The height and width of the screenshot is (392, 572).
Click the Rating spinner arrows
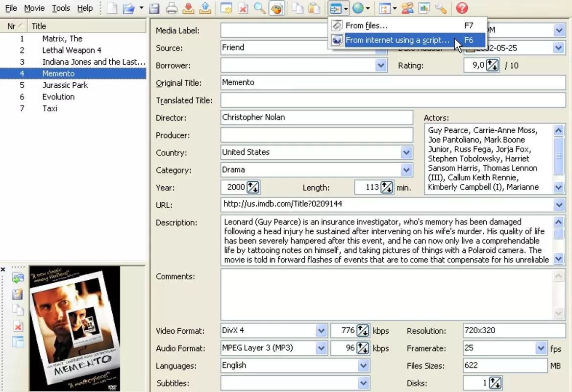(x=492, y=66)
